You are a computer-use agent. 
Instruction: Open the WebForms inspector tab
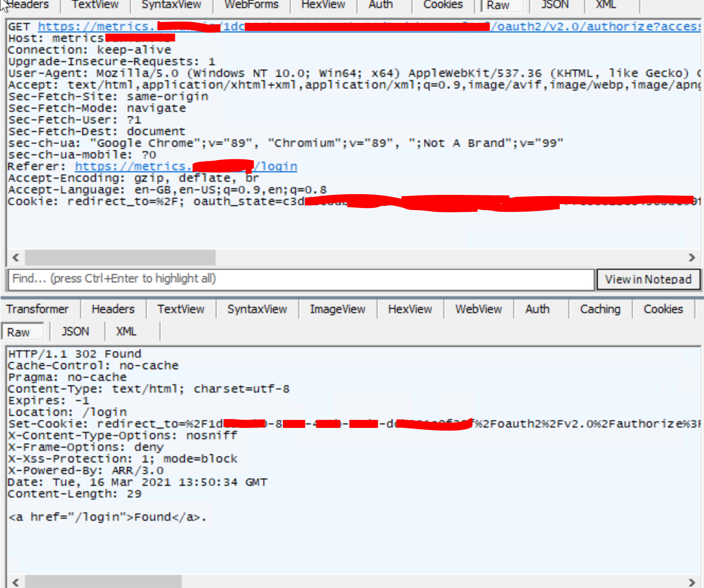tap(251, 5)
